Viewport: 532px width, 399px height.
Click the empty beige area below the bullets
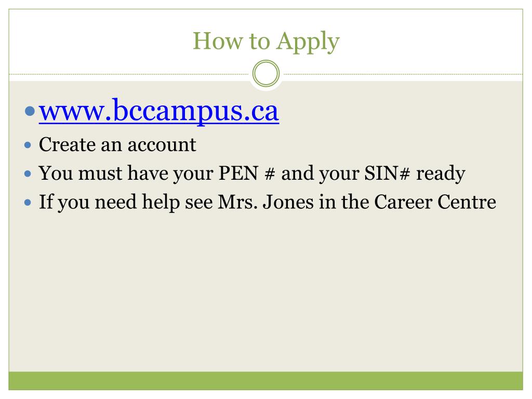pos(265,292)
